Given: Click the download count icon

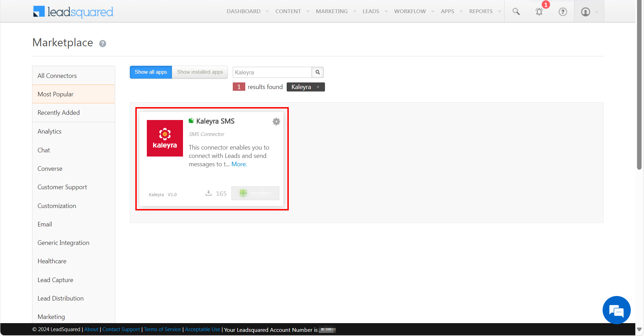Looking at the screenshot, I should click(x=208, y=193).
